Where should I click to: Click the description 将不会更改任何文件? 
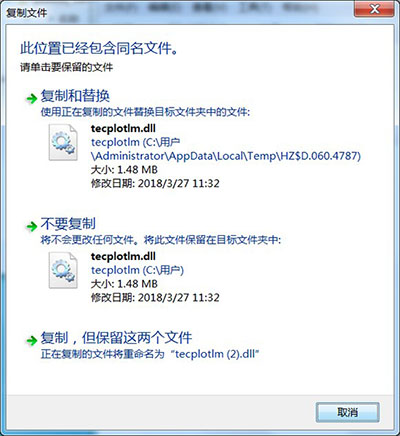click(88, 240)
